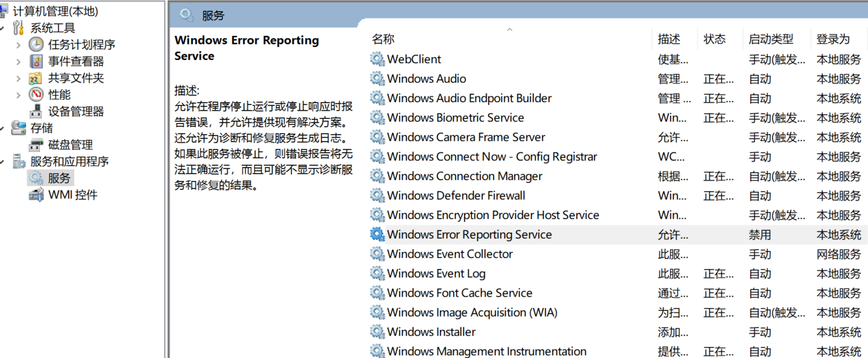Click gear icon of Windows Biometric Service
The image size is (868, 358).
click(377, 117)
